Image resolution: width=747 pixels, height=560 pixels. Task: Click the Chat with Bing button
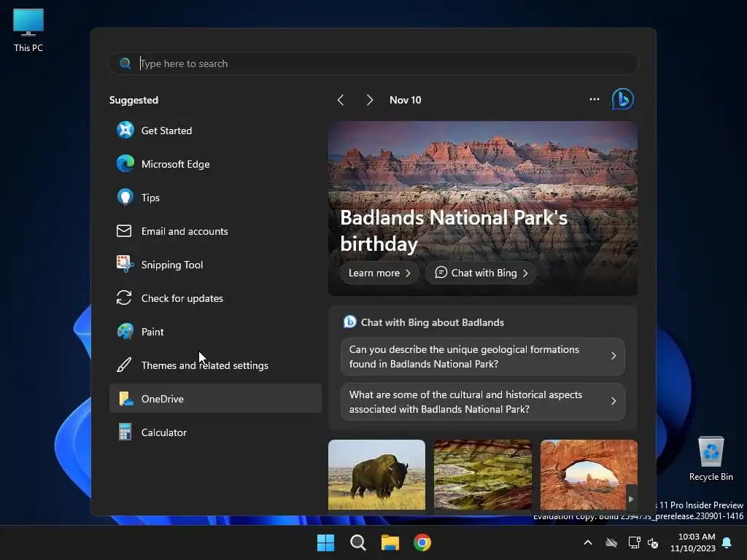coord(481,273)
